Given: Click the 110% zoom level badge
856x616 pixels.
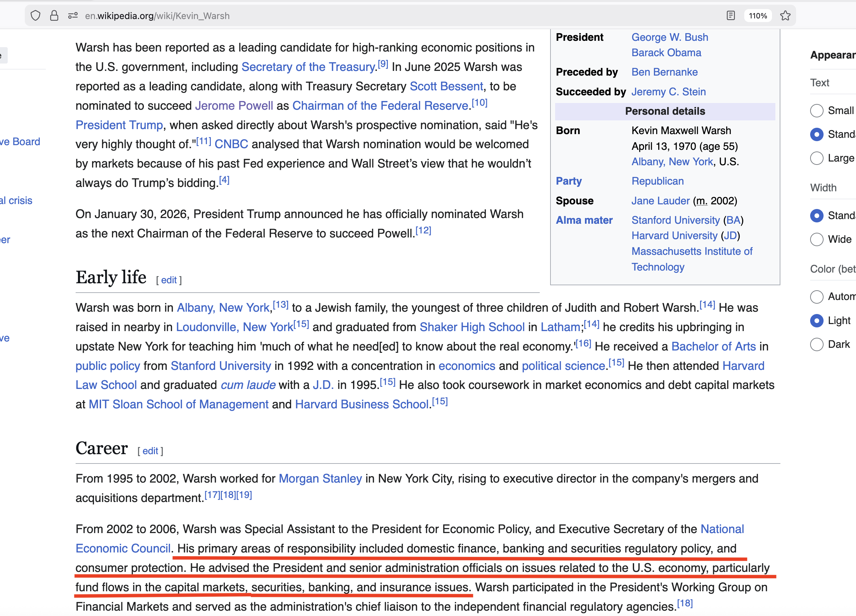Looking at the screenshot, I should coord(758,16).
